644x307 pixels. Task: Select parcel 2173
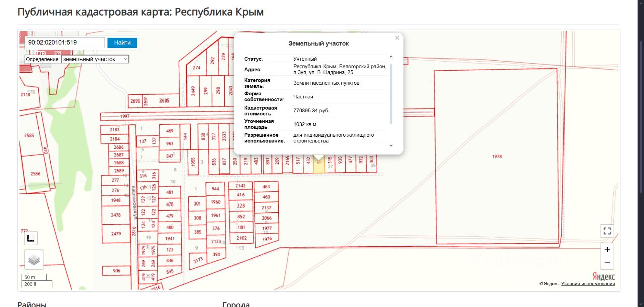click(x=198, y=260)
